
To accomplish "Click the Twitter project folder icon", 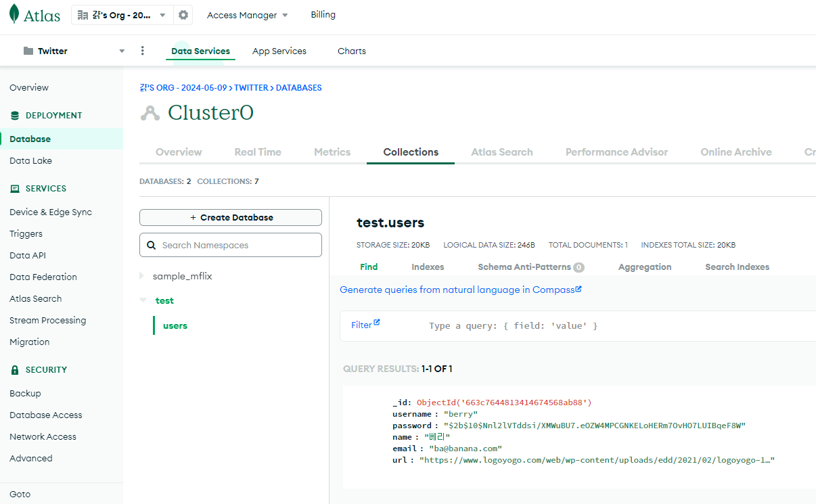I will point(28,51).
